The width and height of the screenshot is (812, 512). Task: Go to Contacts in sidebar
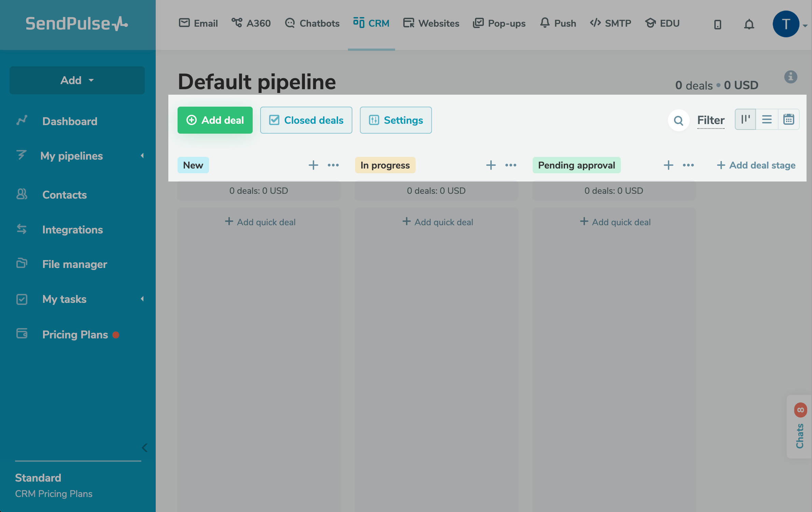point(64,195)
